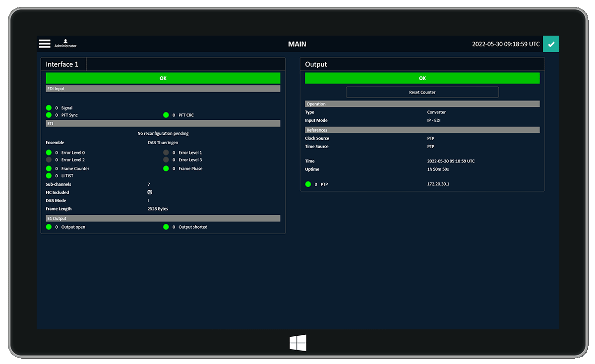The height and width of the screenshot is (364, 595).
Task: Click the Output panel header
Action: 316,64
